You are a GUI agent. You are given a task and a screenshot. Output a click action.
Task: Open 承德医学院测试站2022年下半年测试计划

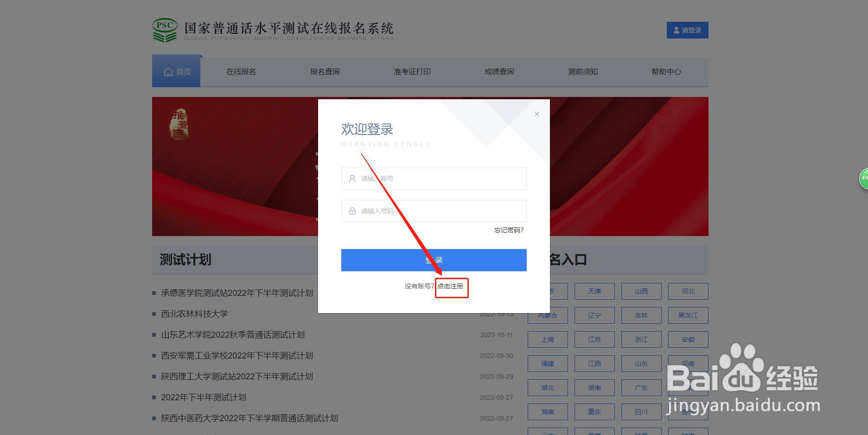pyautogui.click(x=236, y=293)
